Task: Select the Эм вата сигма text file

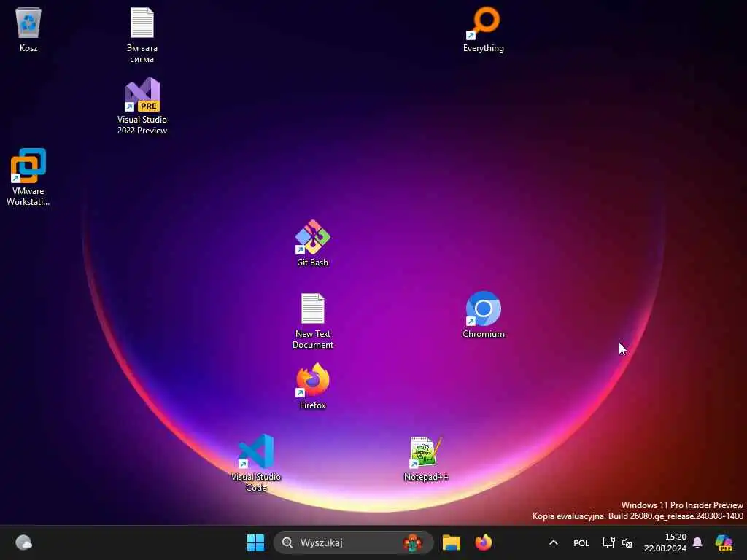Action: [142, 35]
